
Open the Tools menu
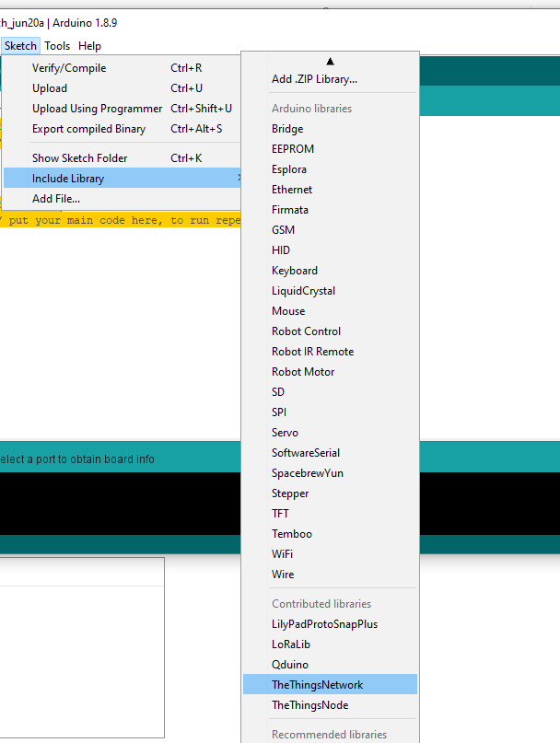tap(57, 46)
